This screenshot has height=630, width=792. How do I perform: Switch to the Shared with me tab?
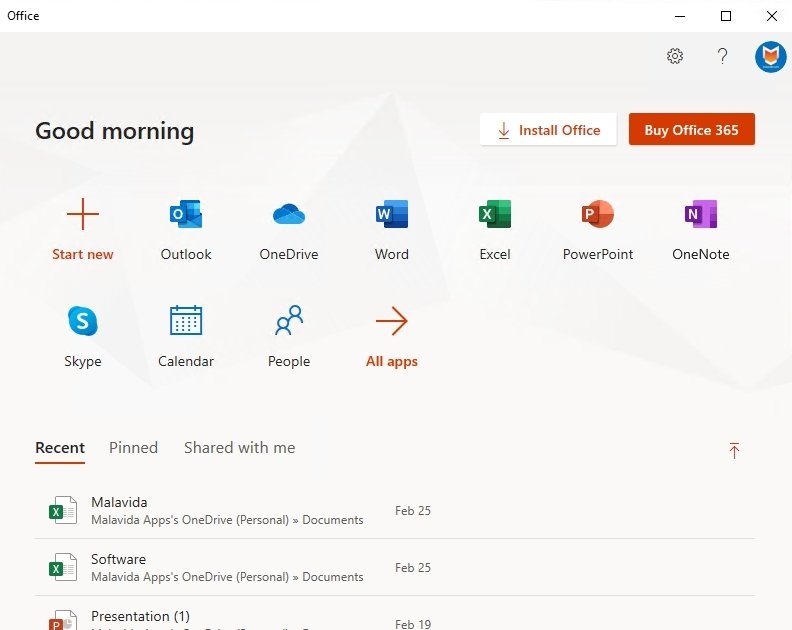(x=239, y=448)
